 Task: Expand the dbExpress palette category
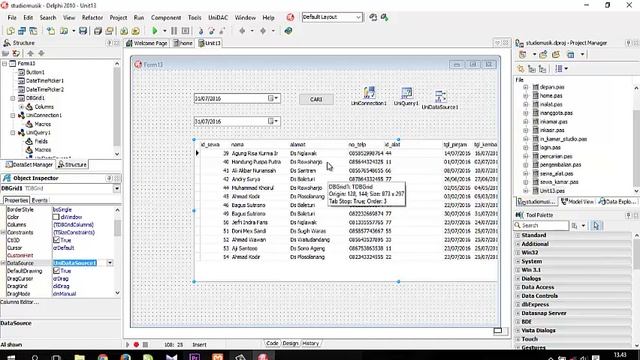(x=518, y=304)
